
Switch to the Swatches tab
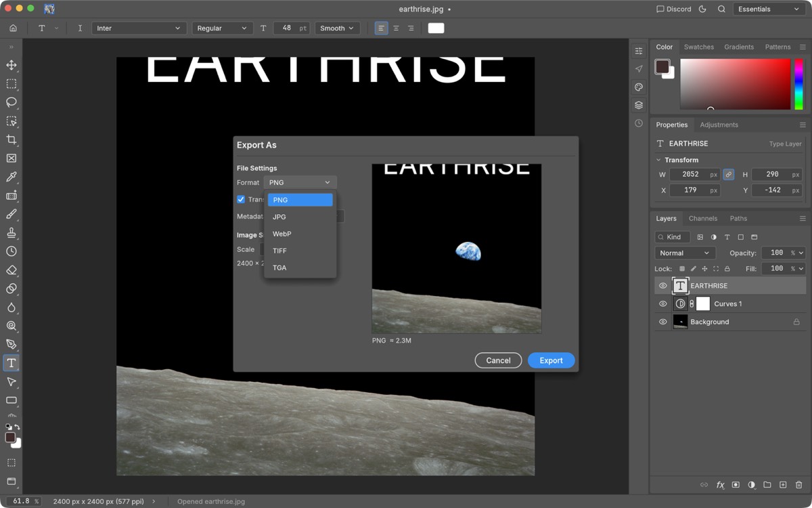point(699,47)
